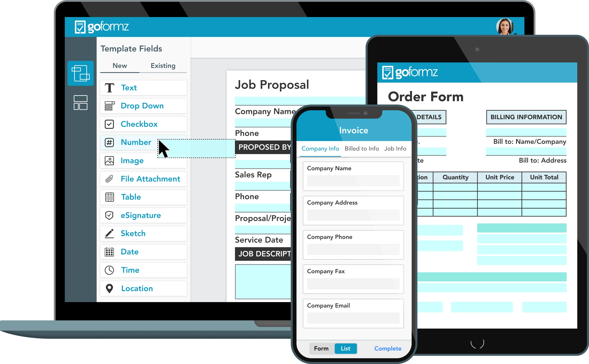Select the Drop Down field type icon
The width and height of the screenshot is (589, 364).
pos(108,106)
